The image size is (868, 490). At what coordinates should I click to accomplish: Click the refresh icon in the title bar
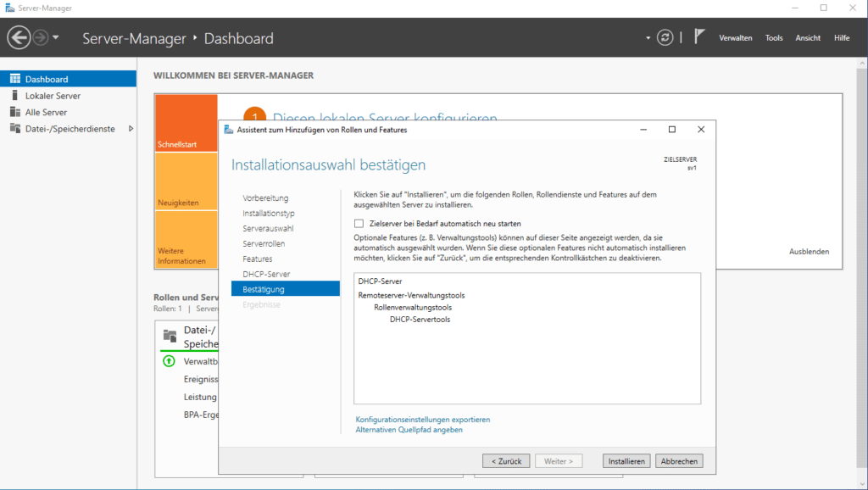click(x=665, y=37)
